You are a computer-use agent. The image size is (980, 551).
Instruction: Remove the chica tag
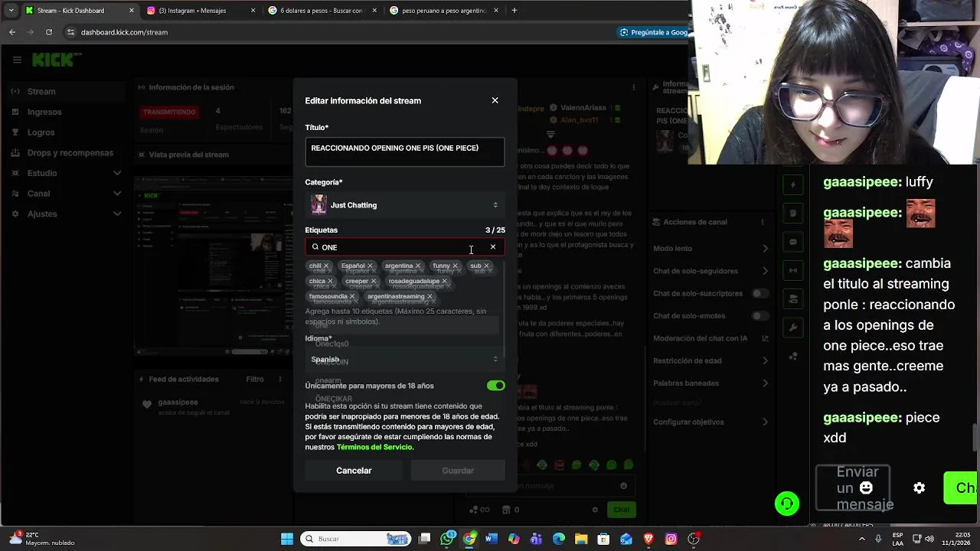(330, 282)
